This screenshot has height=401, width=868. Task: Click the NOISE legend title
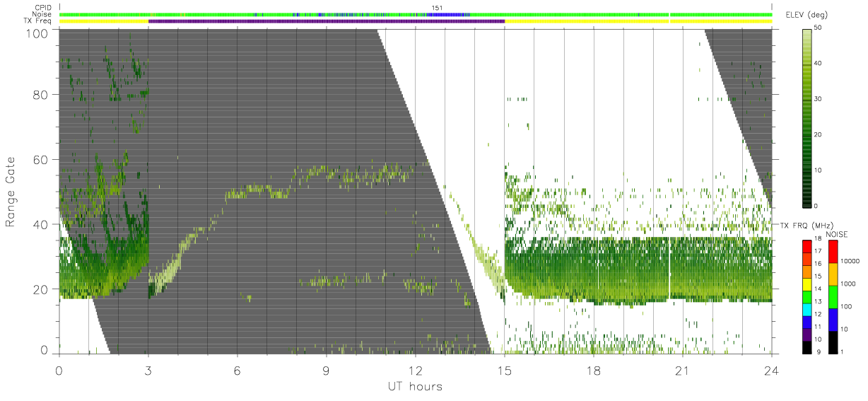coord(838,234)
